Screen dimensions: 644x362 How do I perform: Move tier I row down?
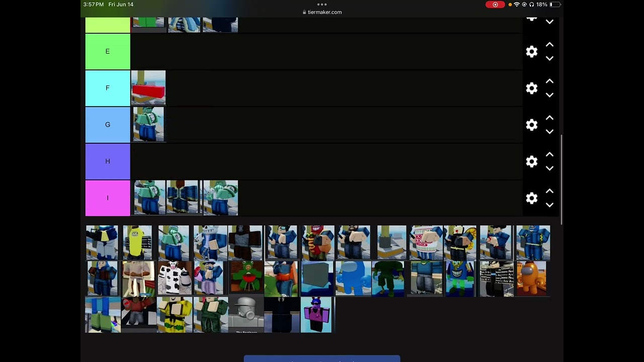pyautogui.click(x=549, y=205)
